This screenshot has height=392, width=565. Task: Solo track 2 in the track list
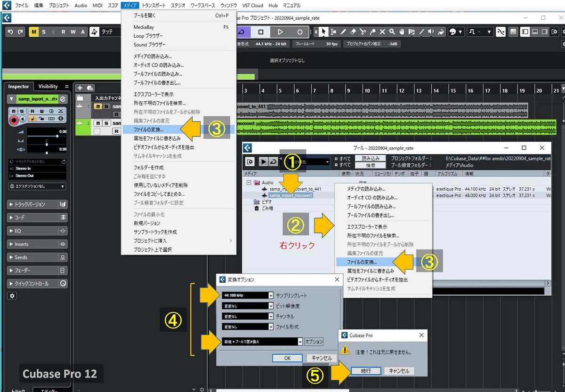pos(106,123)
